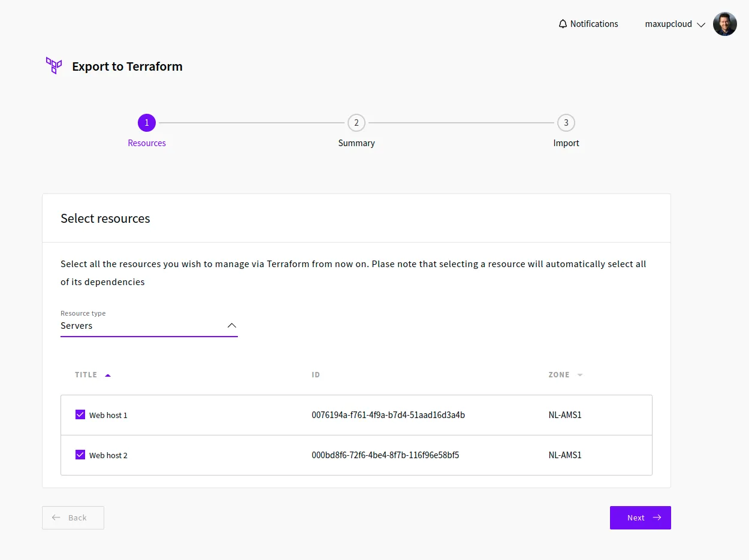This screenshot has height=560, width=749.
Task: Click the user profile avatar photo
Action: (x=724, y=25)
